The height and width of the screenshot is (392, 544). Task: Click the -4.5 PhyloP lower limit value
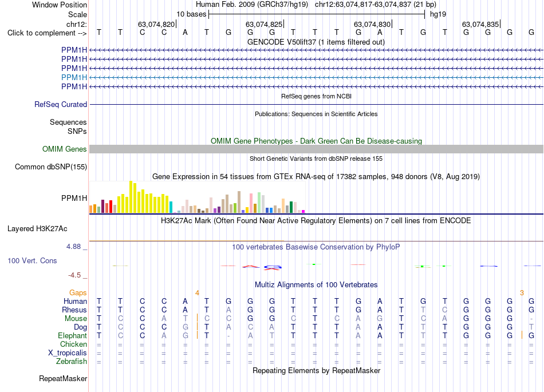(x=74, y=275)
